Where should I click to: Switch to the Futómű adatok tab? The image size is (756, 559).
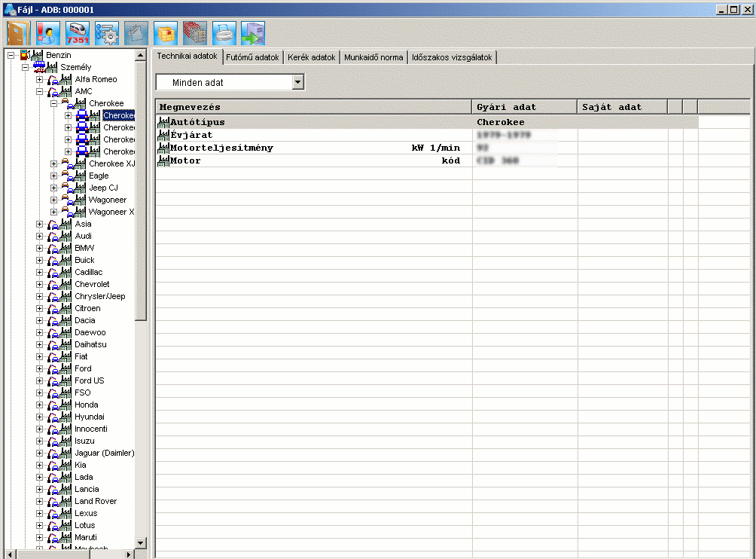coord(252,57)
